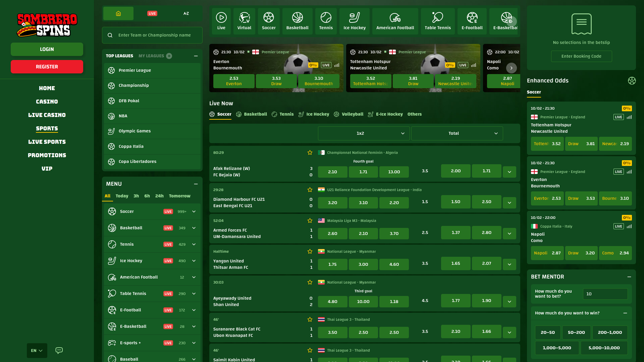Select the 200-1,000 win amount in Bet Mentor

pos(610,332)
